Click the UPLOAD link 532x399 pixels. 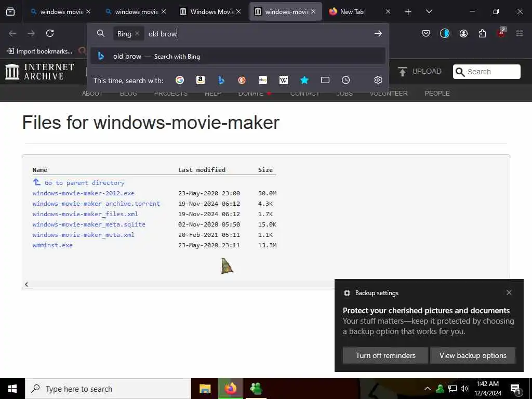(x=420, y=71)
